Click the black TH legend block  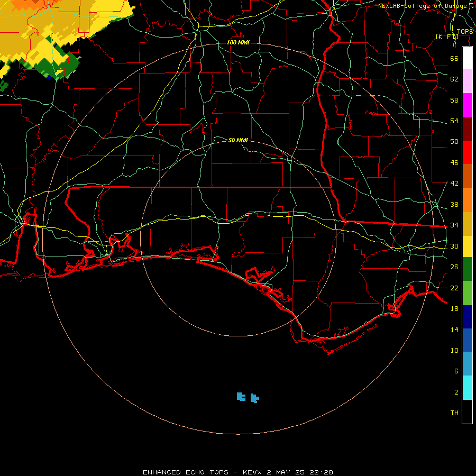[467, 411]
